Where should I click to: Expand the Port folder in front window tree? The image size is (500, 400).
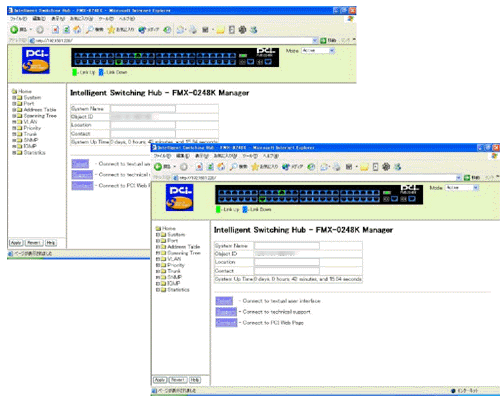point(158,241)
